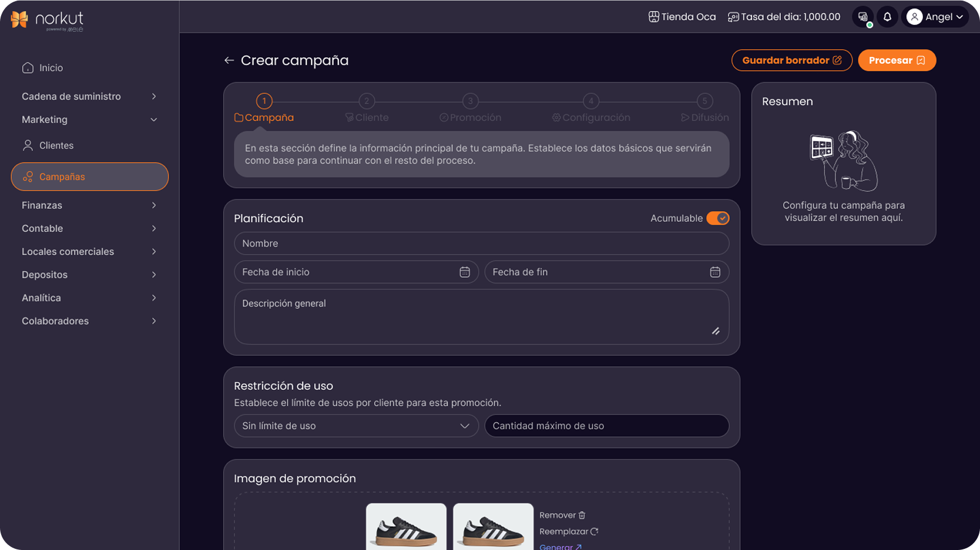
Task: Click the Procesar button
Action: (896, 60)
